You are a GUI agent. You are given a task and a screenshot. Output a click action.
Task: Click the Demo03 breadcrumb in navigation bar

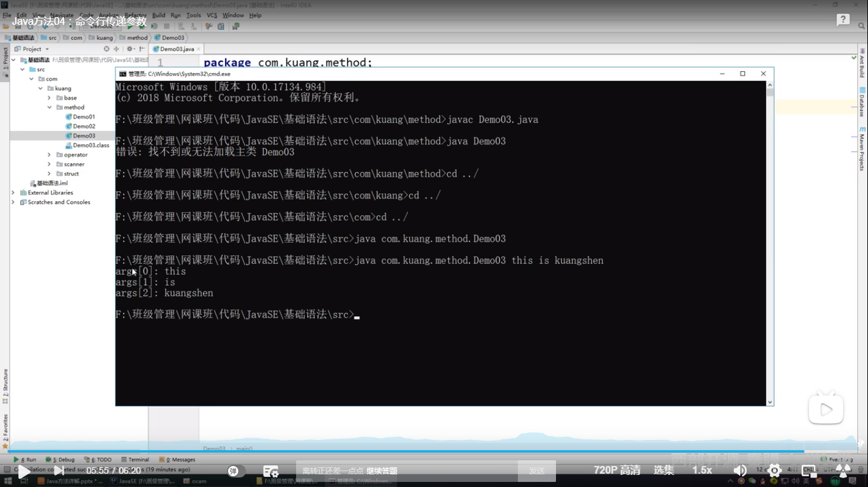[x=170, y=38]
